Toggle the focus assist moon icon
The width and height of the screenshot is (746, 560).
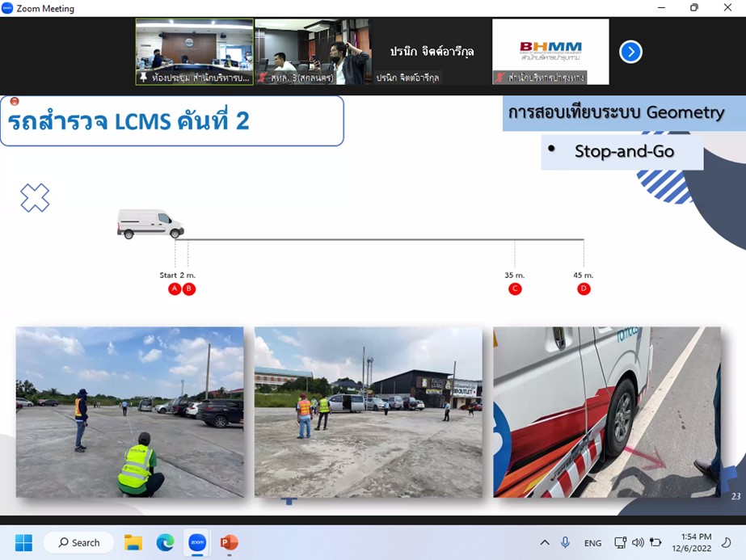(727, 542)
